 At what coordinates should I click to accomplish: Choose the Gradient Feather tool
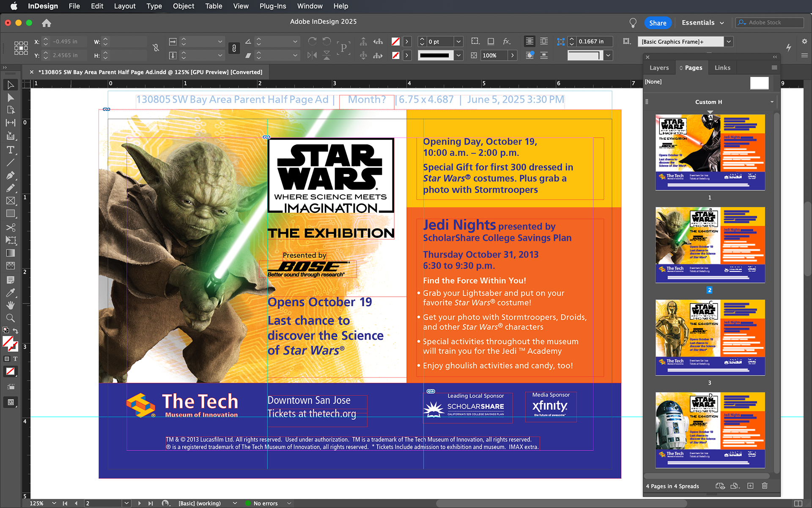[11, 266]
